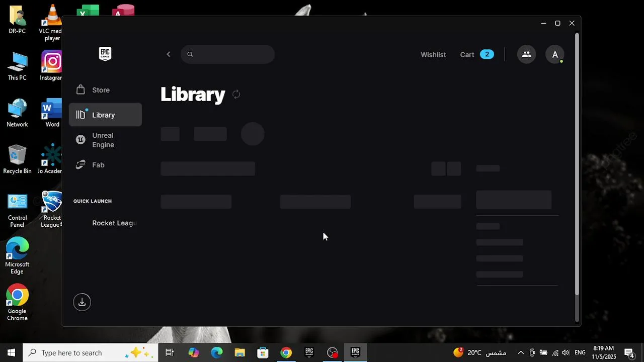
Task: Click the Meet Now tray icon
Action: [532, 352]
